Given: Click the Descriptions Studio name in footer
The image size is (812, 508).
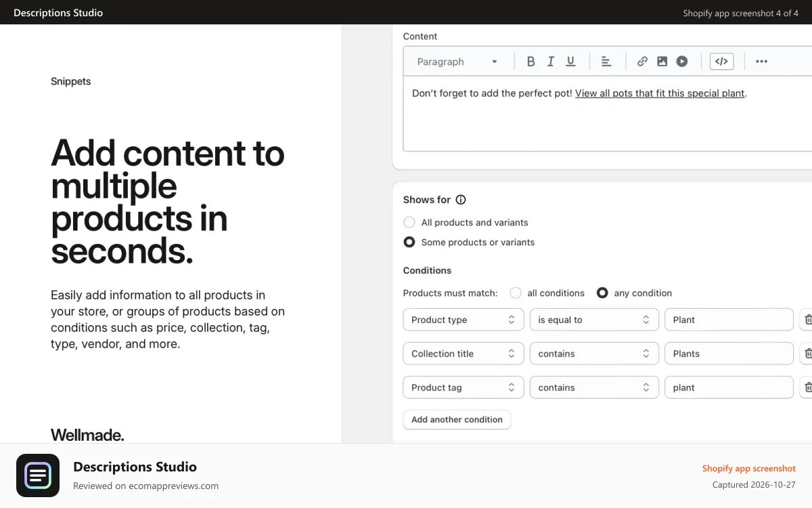Looking at the screenshot, I should 135,467.
